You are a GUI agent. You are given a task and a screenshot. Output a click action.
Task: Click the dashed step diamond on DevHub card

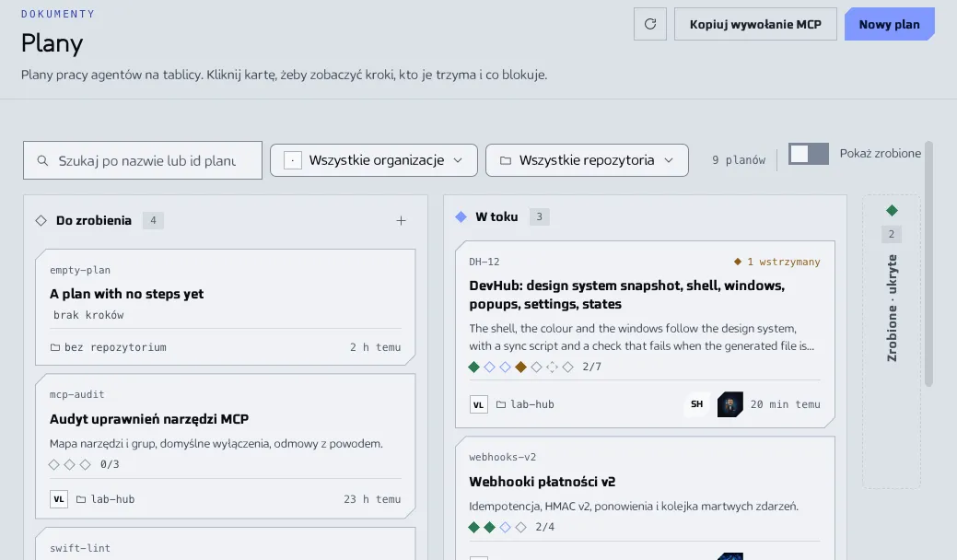coord(553,367)
